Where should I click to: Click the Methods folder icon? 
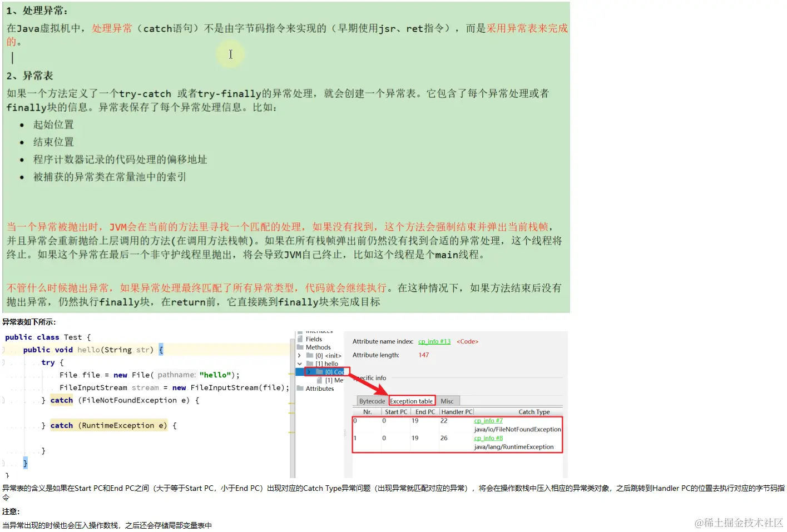(x=300, y=347)
